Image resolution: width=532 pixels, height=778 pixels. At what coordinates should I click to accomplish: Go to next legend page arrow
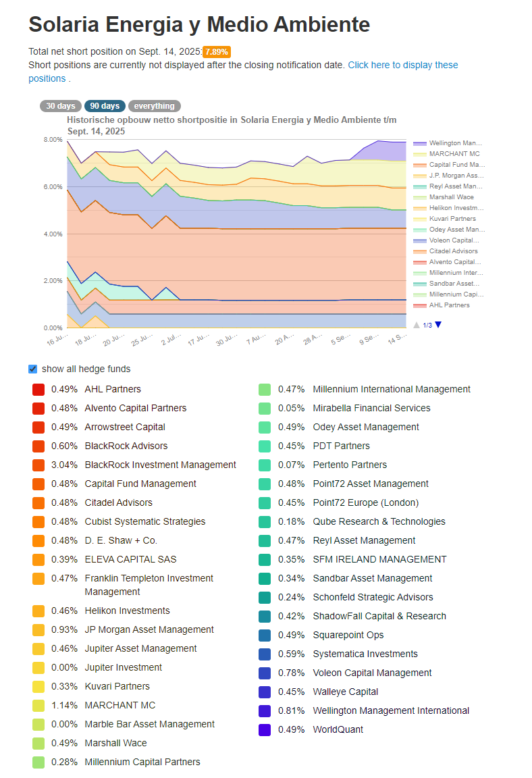[438, 325]
